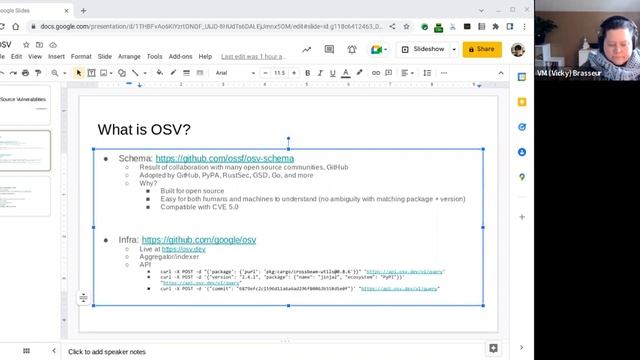
Task: Decrease the font size with minus
Action: (266, 73)
